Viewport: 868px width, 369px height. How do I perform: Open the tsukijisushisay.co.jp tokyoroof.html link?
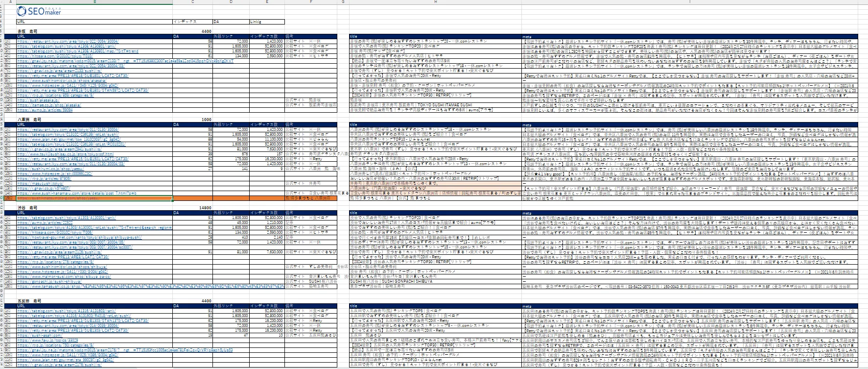point(65,154)
